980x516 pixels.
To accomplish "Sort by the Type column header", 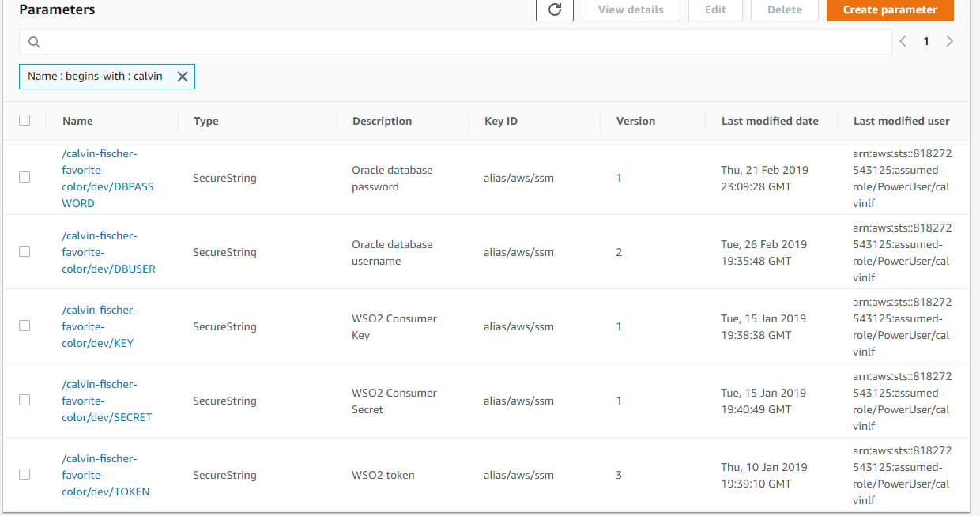I will (206, 121).
